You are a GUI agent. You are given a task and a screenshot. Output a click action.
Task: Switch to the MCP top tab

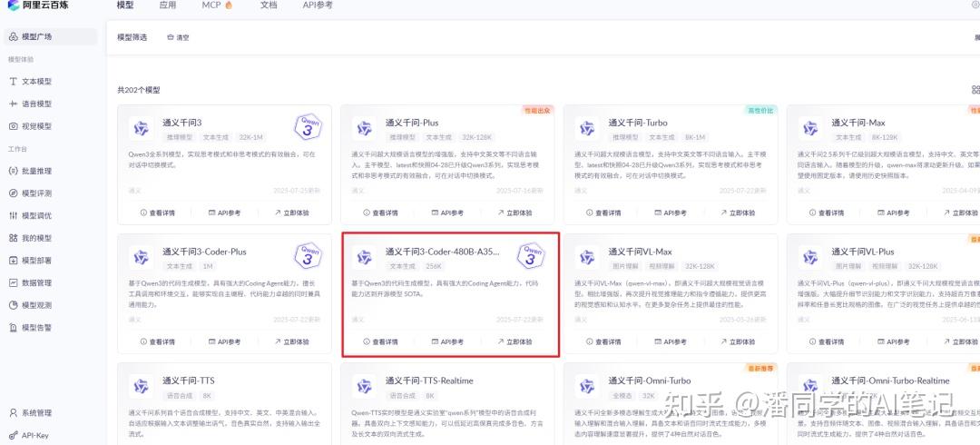tap(217, 5)
